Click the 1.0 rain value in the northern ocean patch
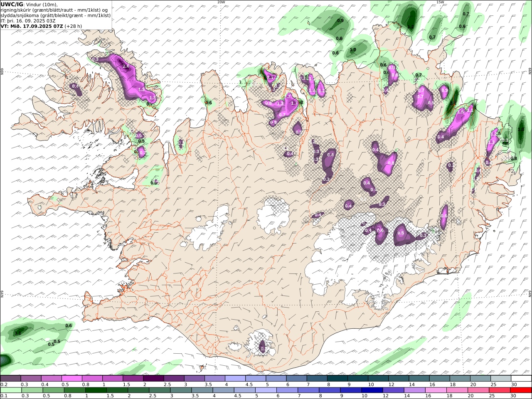Screen dimensions: 532x399 353,49
